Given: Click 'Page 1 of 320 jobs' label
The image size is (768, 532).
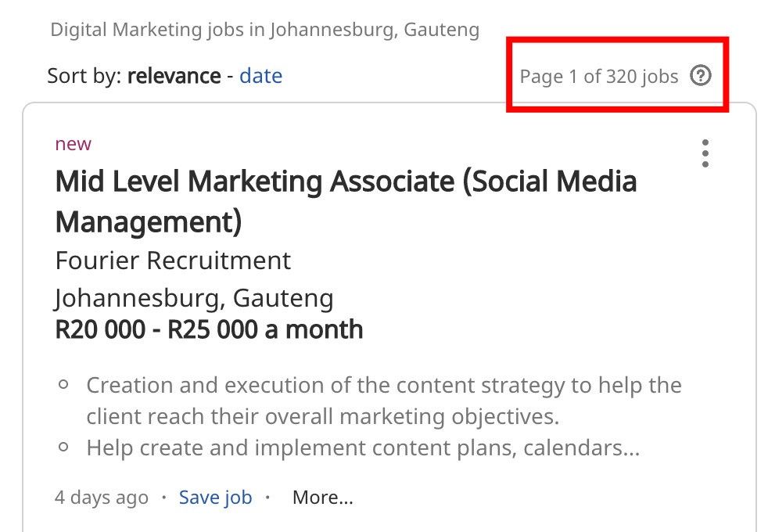Looking at the screenshot, I should tap(599, 76).
